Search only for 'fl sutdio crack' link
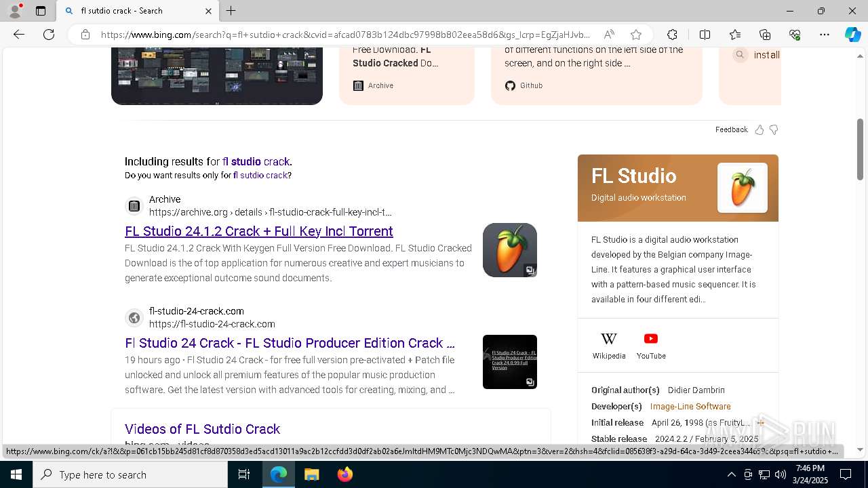Viewport: 868px width, 488px height. pyautogui.click(x=260, y=175)
